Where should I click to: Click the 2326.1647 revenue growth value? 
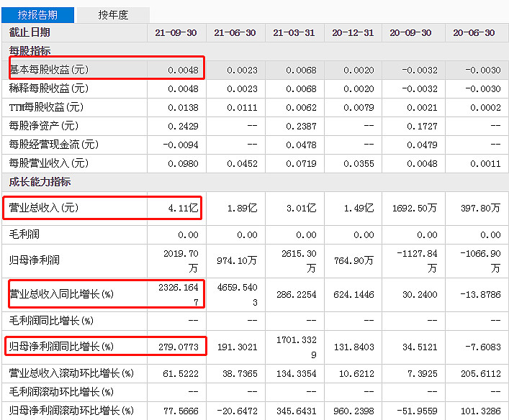[x=179, y=295]
